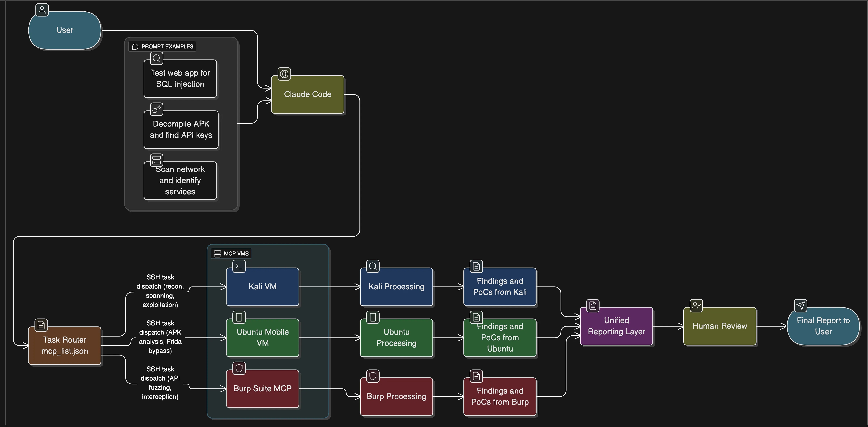Image resolution: width=868 pixels, height=427 pixels.
Task: Click the paper plane icon on Final Report
Action: pos(801,306)
